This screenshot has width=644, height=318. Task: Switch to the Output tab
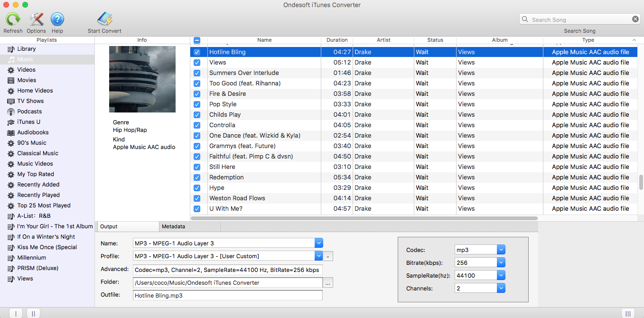point(127,226)
